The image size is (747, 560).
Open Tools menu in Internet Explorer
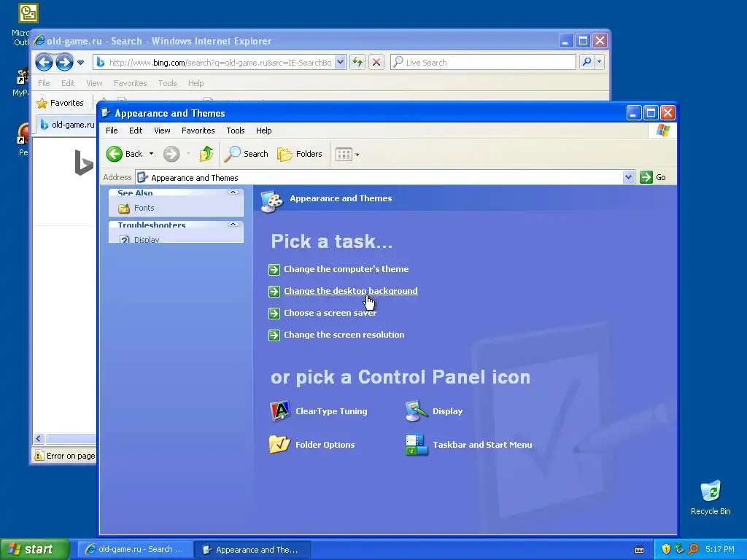[167, 83]
